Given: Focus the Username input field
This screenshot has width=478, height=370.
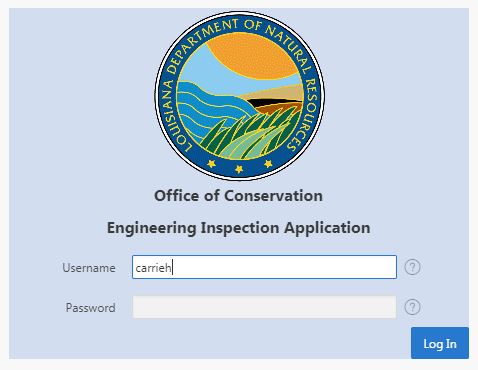Looking at the screenshot, I should [x=264, y=267].
